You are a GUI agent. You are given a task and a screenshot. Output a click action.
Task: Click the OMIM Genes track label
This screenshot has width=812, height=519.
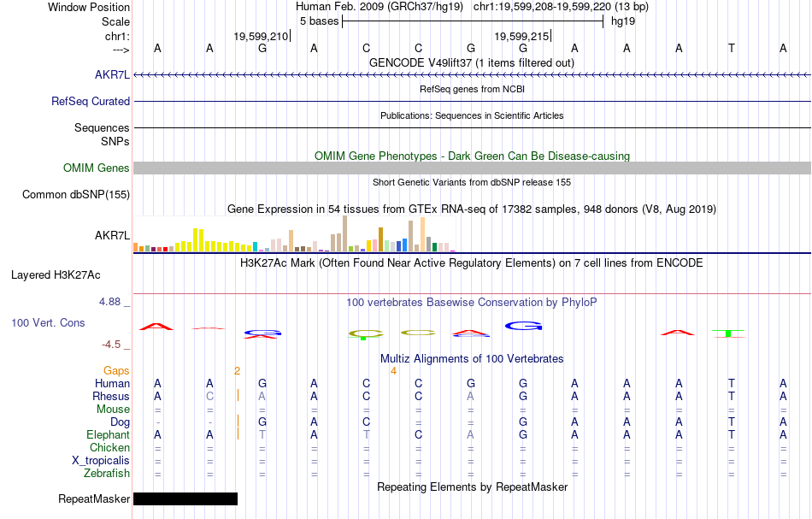[96, 168]
